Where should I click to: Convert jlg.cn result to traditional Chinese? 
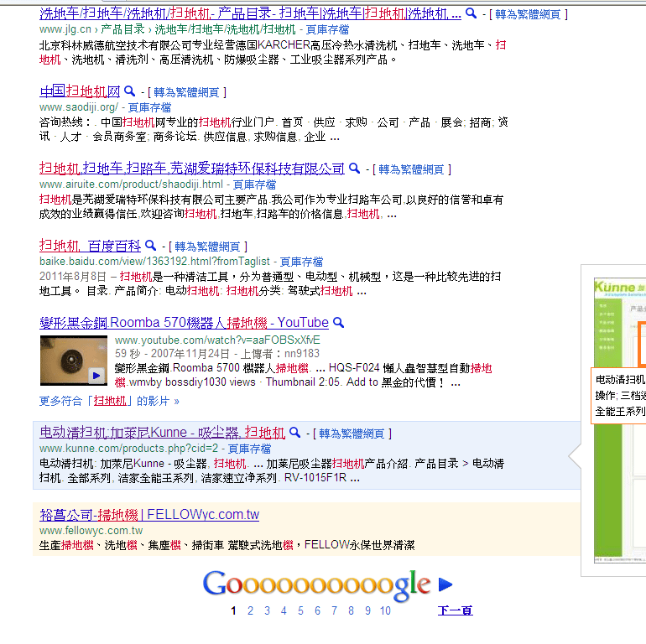tap(529, 15)
